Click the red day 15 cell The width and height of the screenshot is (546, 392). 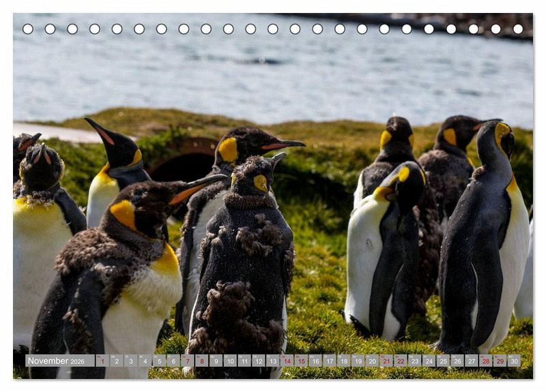pyautogui.click(x=301, y=361)
